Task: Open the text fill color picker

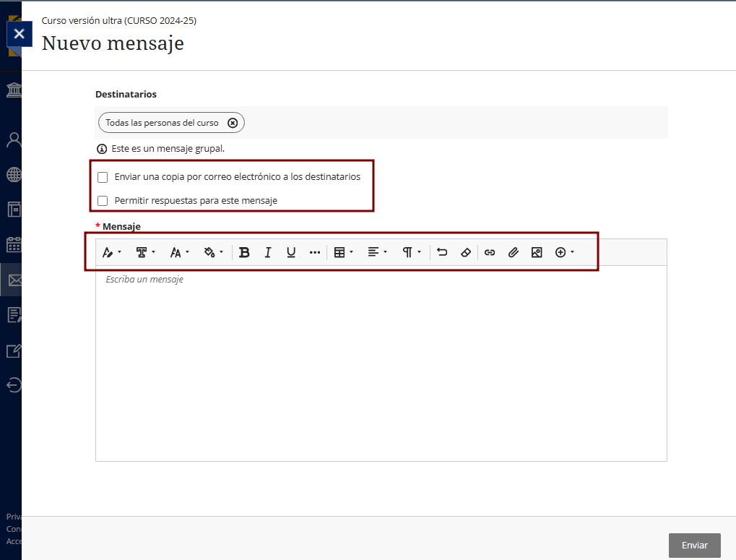Action: point(214,252)
